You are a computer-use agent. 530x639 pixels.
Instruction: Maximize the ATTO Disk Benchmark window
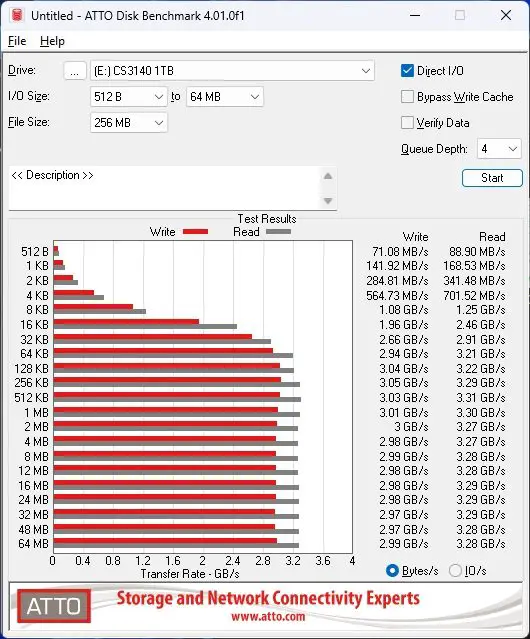point(460,15)
